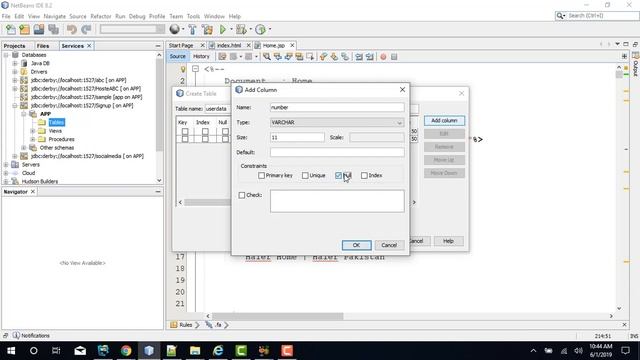
Task: Click the lightbulb hint icon at line 1
Action: coord(183,69)
